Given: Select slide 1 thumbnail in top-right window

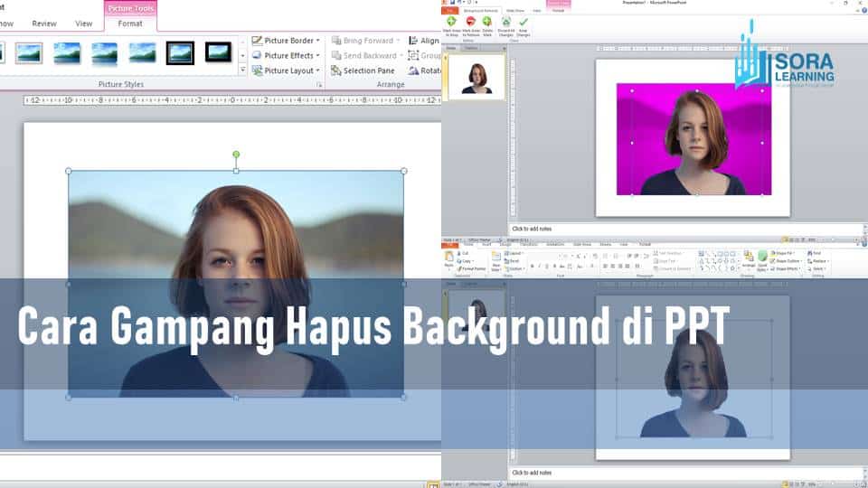Looking at the screenshot, I should coord(476,77).
